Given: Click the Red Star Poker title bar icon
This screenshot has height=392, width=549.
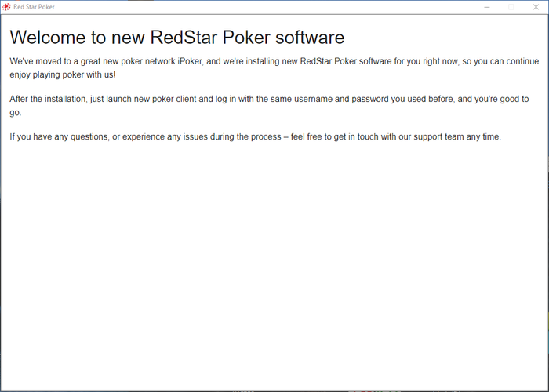Looking at the screenshot, I should pyautogui.click(x=6, y=7).
